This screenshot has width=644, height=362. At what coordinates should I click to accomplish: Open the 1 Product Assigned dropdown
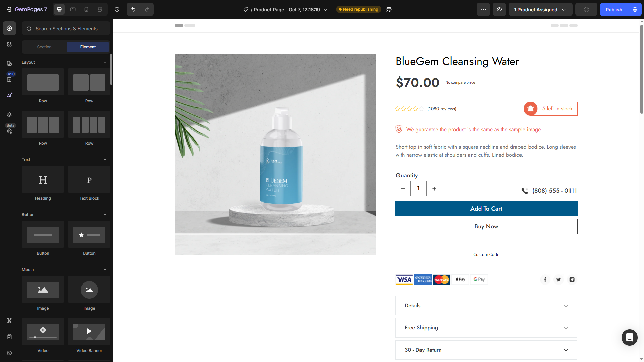coord(540,9)
